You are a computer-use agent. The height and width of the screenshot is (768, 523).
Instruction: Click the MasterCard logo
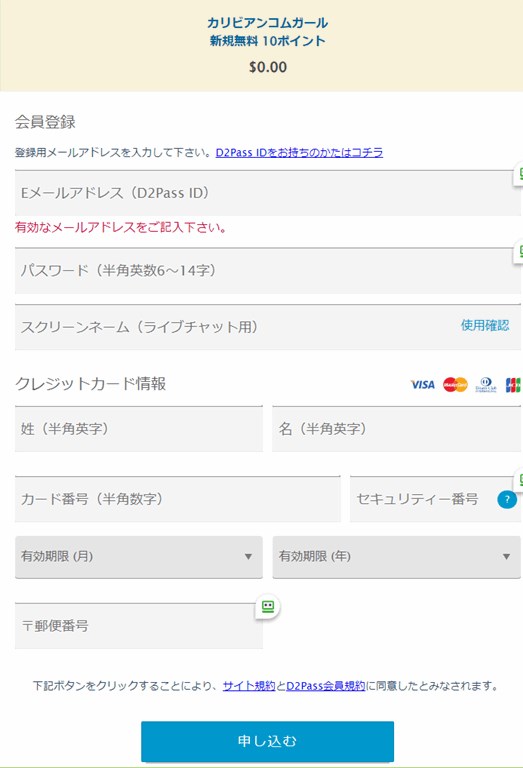[455, 385]
